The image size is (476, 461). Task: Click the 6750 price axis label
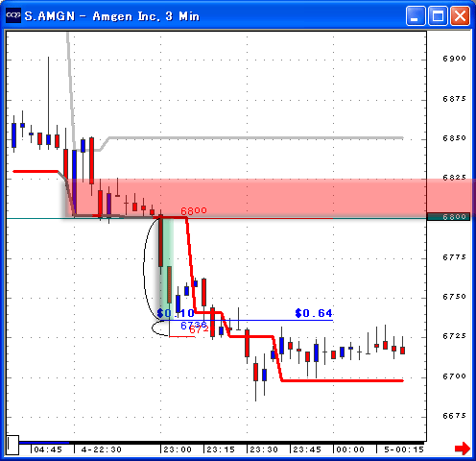click(454, 297)
